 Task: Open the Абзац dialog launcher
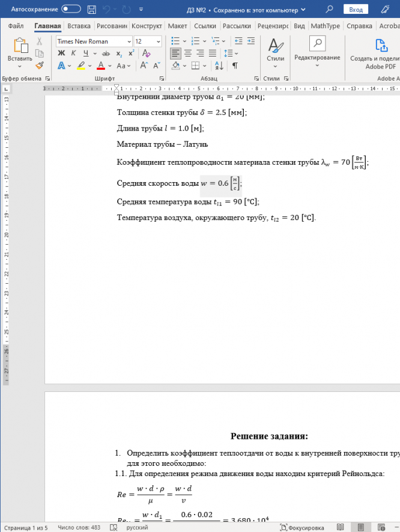click(256, 79)
